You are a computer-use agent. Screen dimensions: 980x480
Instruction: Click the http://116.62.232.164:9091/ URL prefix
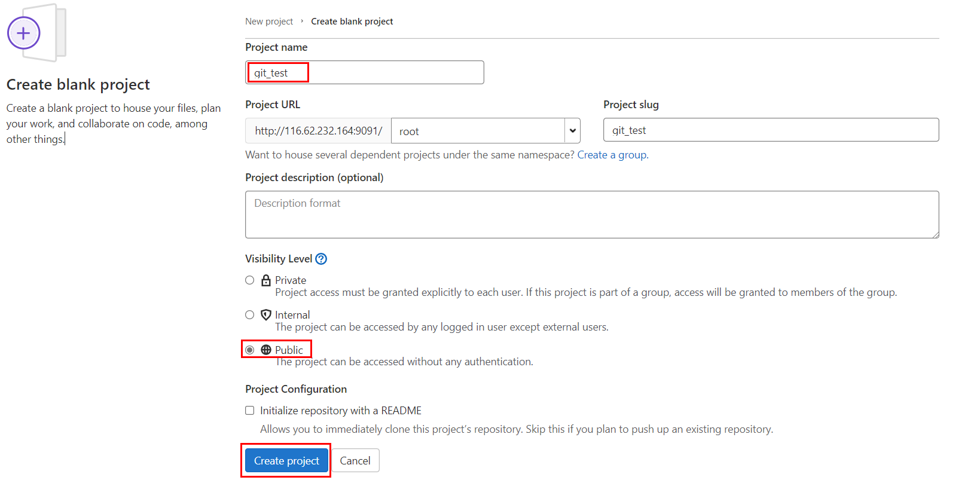pyautogui.click(x=318, y=130)
